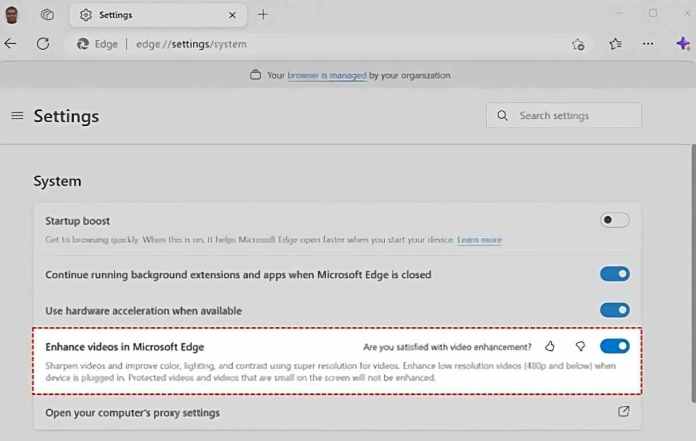Refresh the current page
The image size is (696, 441).
point(43,43)
